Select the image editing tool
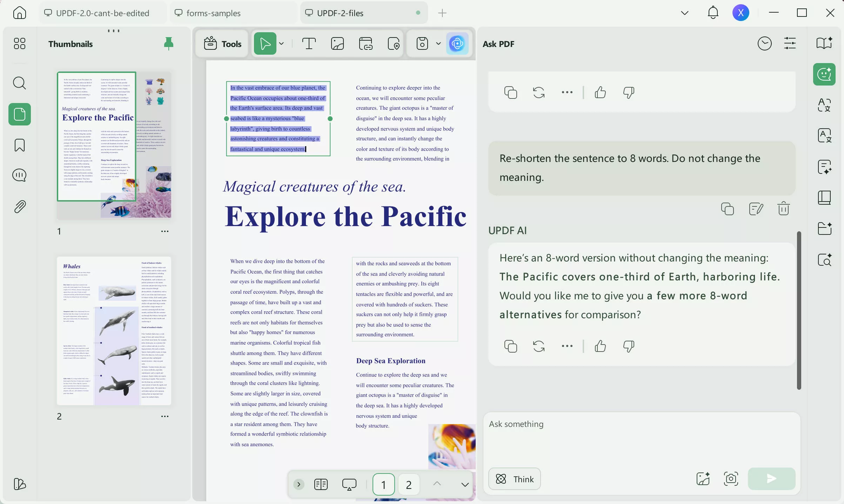 point(337,44)
